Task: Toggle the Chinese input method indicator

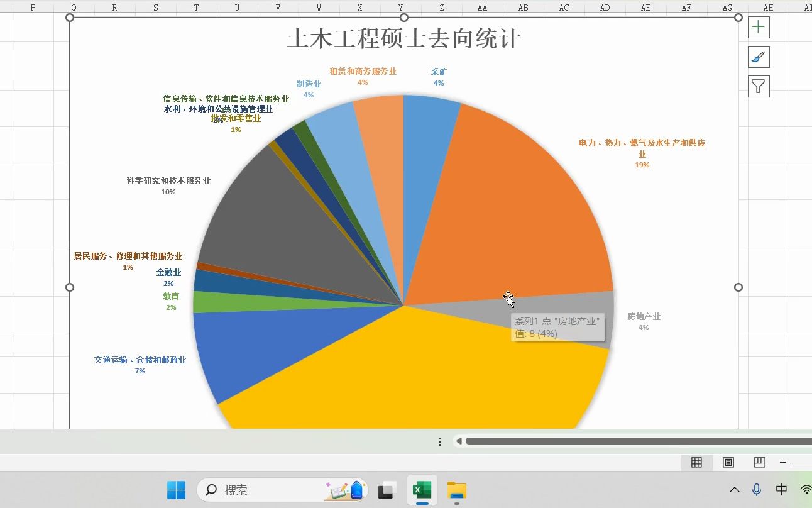Action: [781, 490]
